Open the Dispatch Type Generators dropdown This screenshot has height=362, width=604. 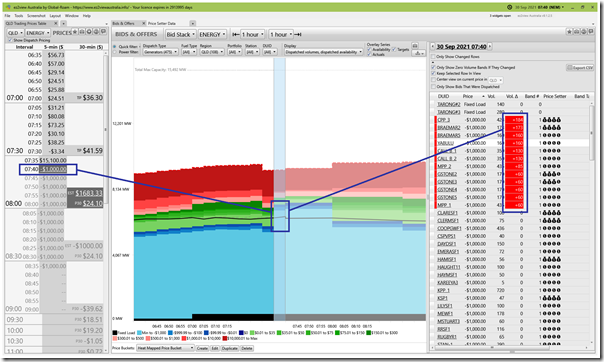tap(160, 52)
